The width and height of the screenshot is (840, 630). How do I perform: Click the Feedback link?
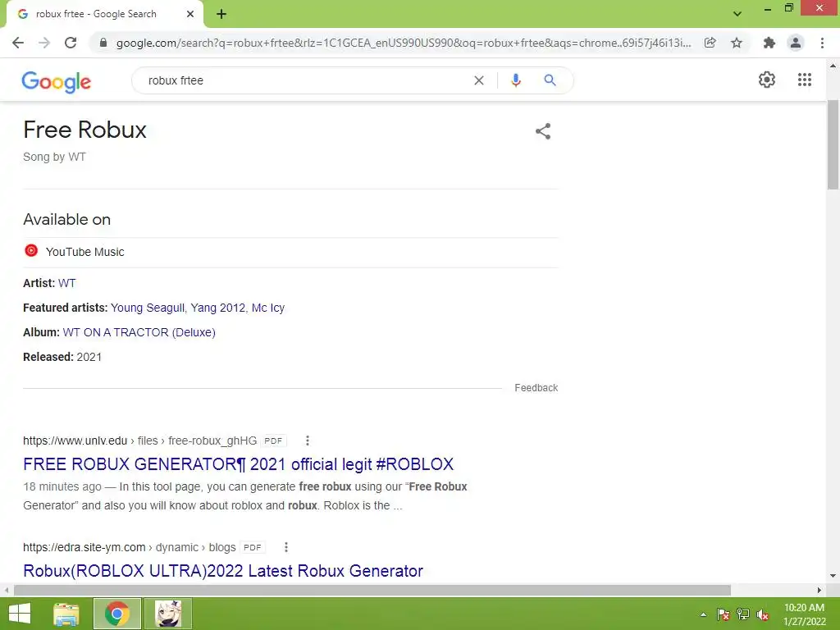coord(536,387)
